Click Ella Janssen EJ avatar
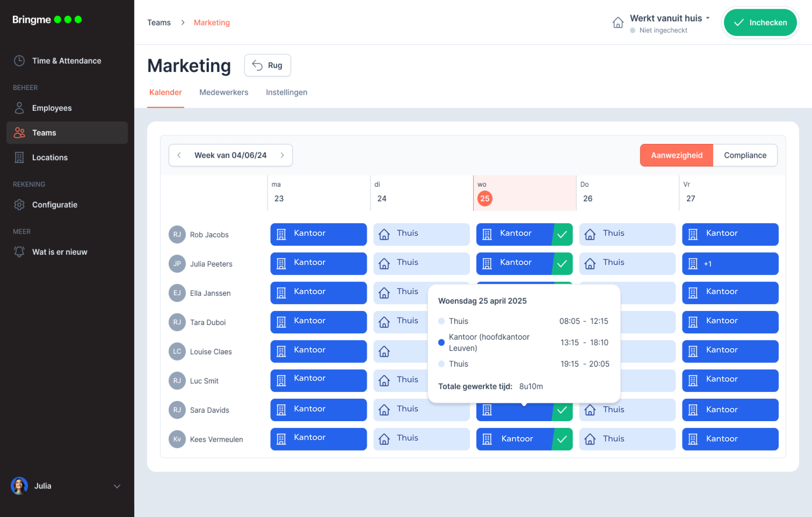The image size is (812, 517). tap(177, 293)
